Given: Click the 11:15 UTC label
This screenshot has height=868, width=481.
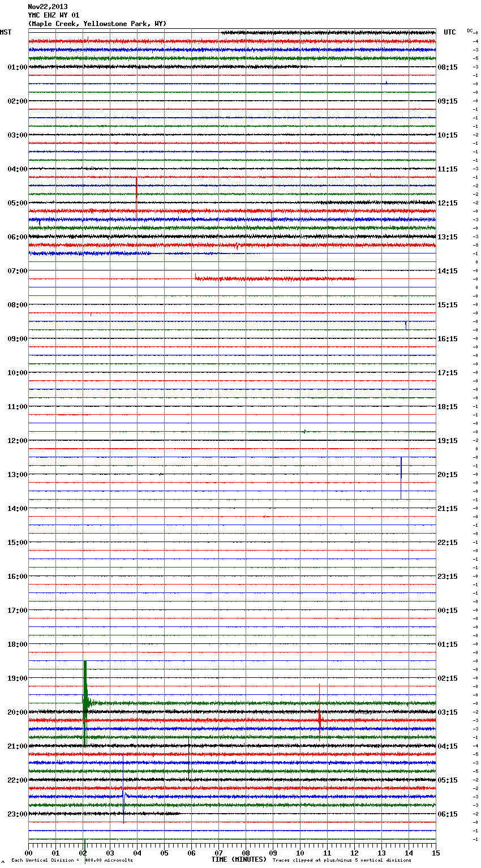Looking at the screenshot, I should pyautogui.click(x=448, y=169).
